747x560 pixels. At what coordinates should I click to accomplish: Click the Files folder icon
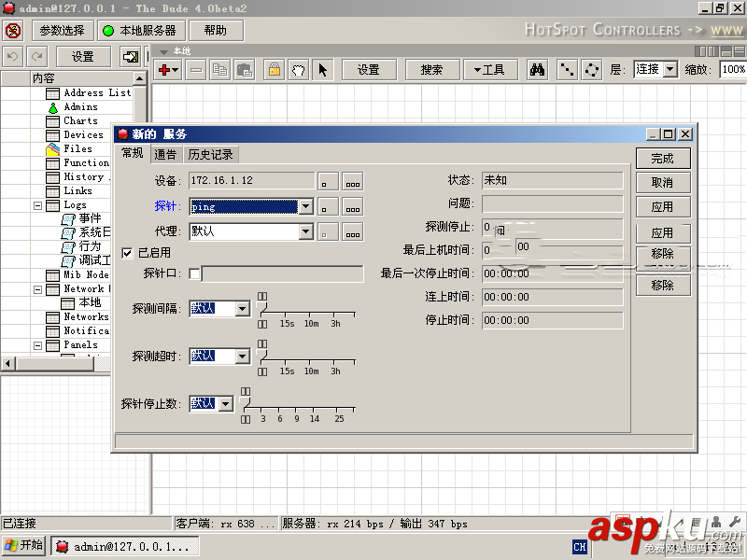coord(52,149)
